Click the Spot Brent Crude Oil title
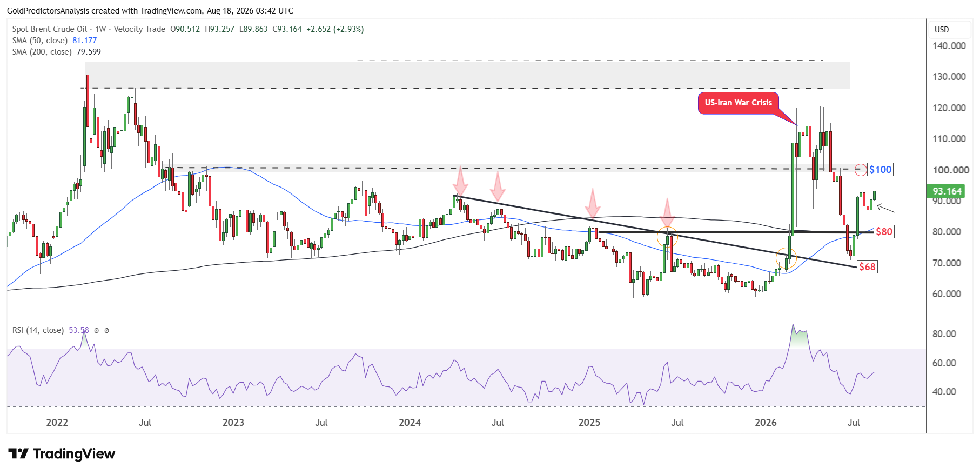This screenshot has height=474, width=980. click(50, 29)
